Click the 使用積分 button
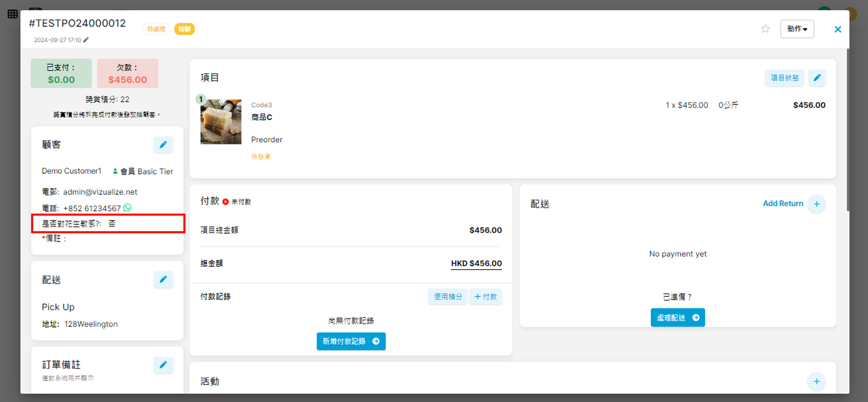Image resolution: width=868 pixels, height=402 pixels. pos(448,297)
